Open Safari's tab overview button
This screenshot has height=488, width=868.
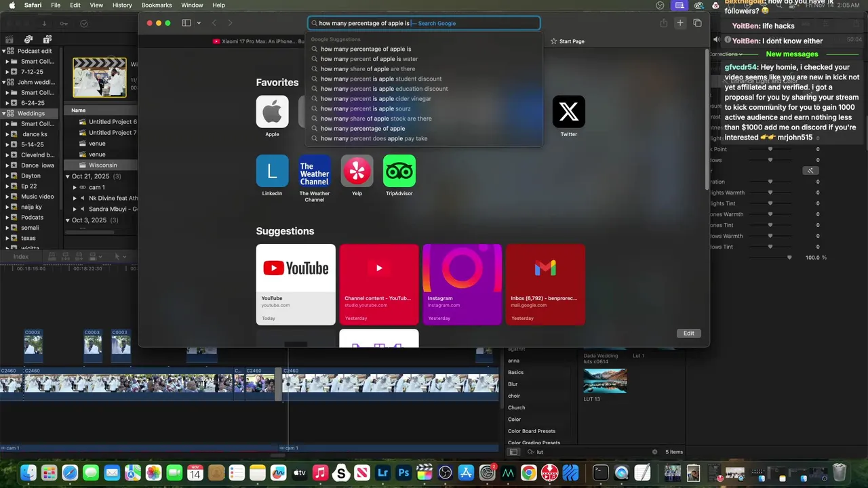coord(697,23)
